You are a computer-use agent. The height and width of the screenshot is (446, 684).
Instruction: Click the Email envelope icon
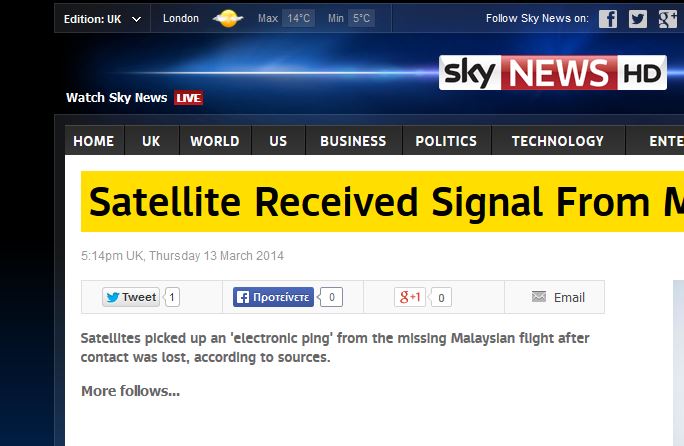[539, 297]
